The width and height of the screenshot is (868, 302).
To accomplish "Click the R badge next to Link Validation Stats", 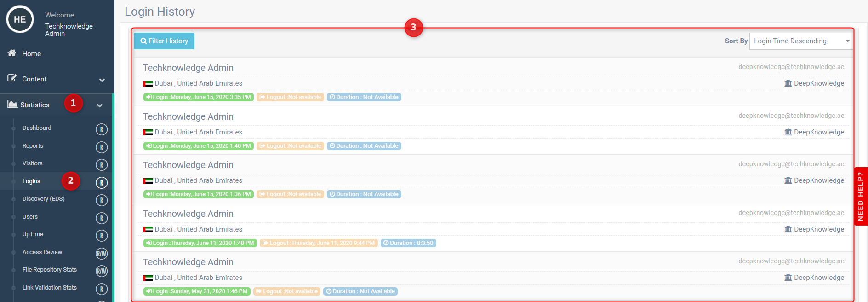I will point(102,289).
